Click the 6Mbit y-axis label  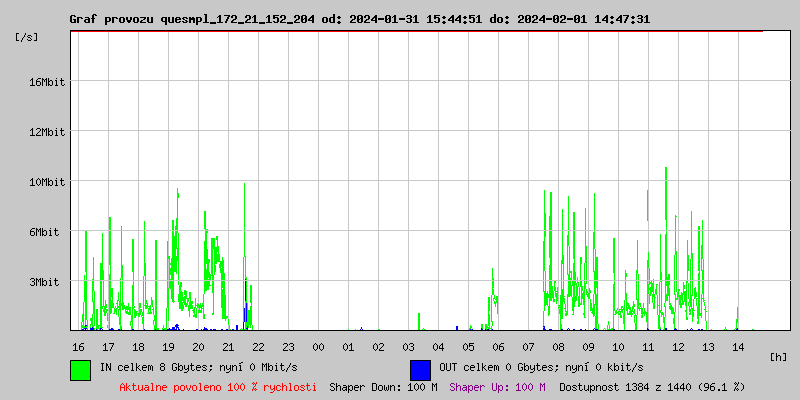tap(44, 232)
